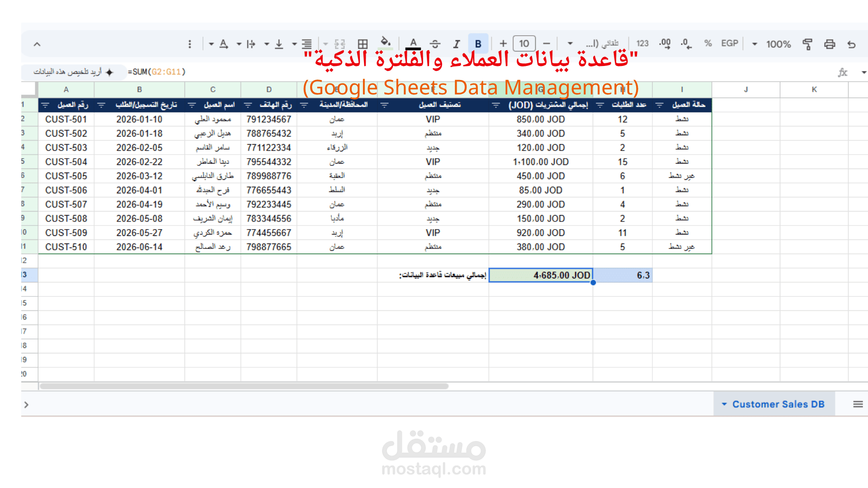868x488 pixels.
Task: Open the three-dot more toolbar options
Action: click(x=190, y=44)
